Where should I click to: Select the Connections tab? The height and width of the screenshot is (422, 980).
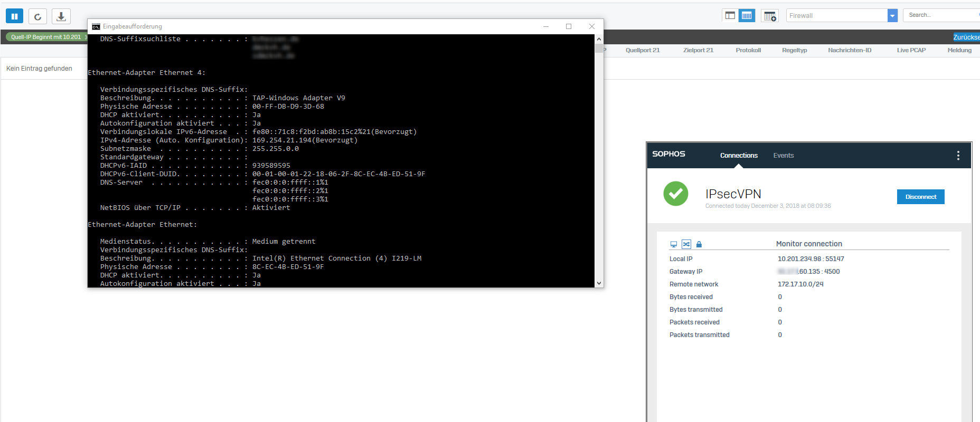click(x=739, y=156)
